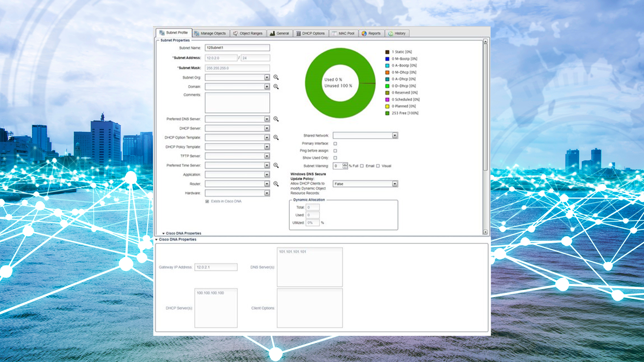Open the MAC Pool tab
This screenshot has height=362, width=644.
tap(343, 34)
